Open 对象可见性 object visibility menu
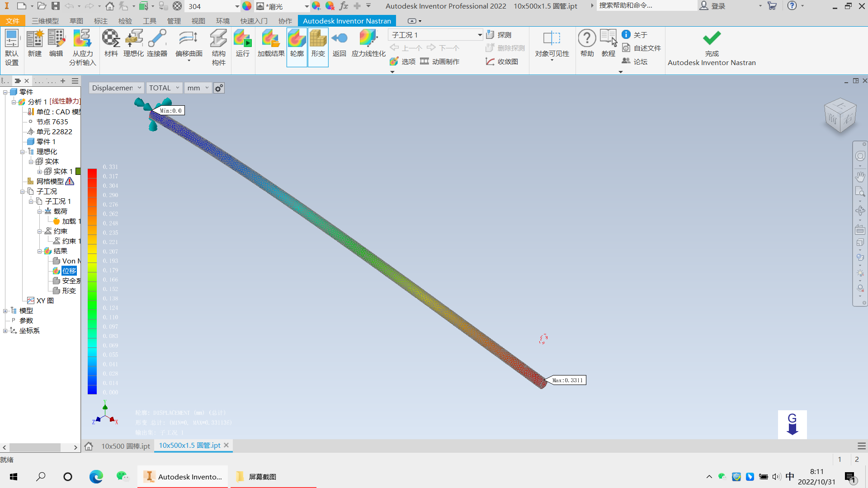Screen dimensions: 868x488 coord(552,45)
